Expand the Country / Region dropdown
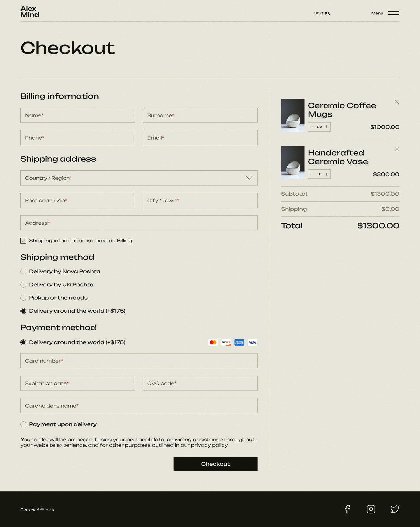 coord(139,178)
